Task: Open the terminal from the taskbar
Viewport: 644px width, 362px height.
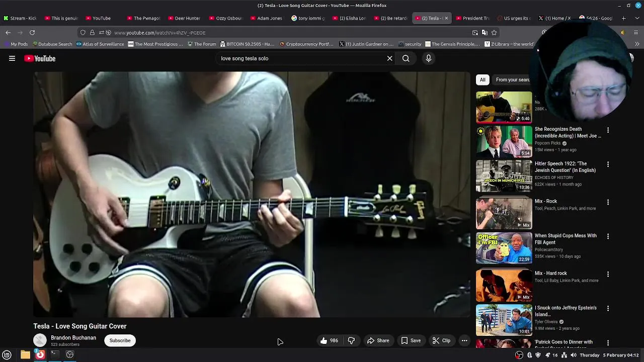Action: pyautogui.click(x=55, y=355)
